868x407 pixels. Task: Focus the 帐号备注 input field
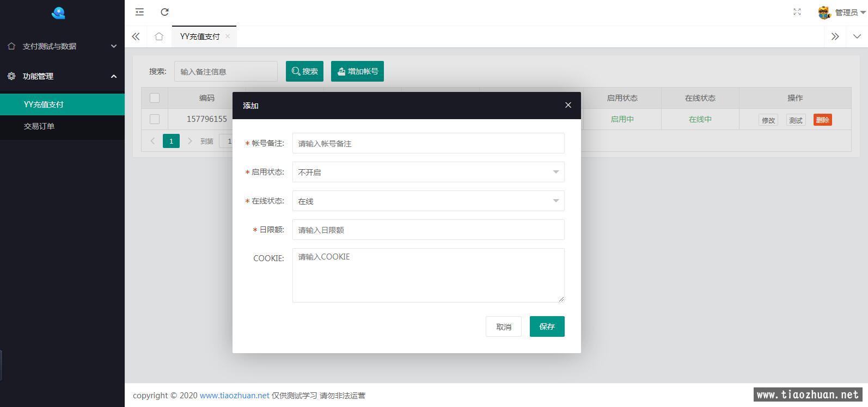pos(428,143)
